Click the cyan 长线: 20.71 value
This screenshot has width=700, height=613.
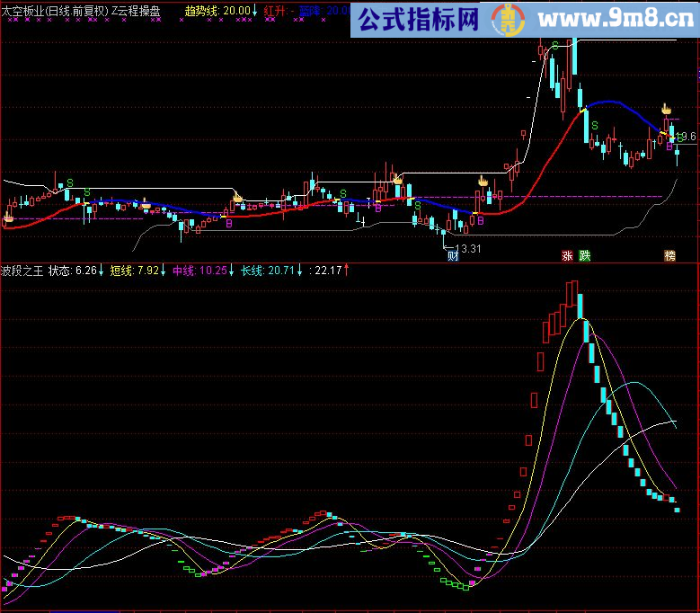coord(271,271)
